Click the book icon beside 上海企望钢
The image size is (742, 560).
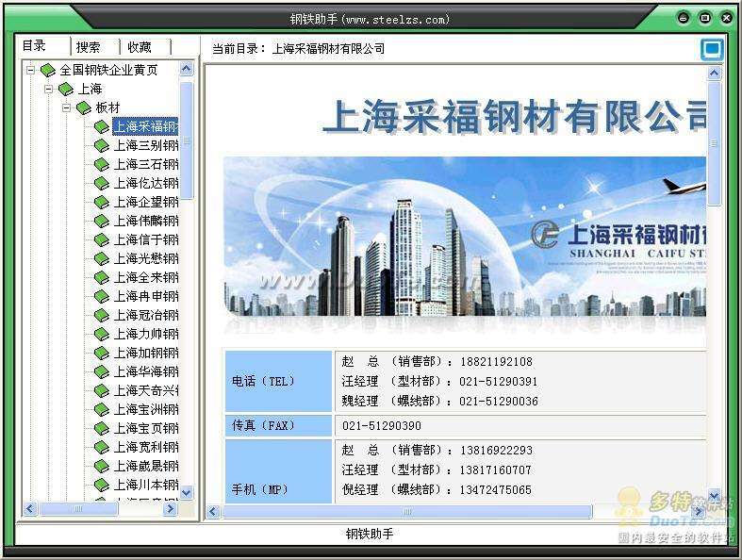pyautogui.click(x=102, y=202)
